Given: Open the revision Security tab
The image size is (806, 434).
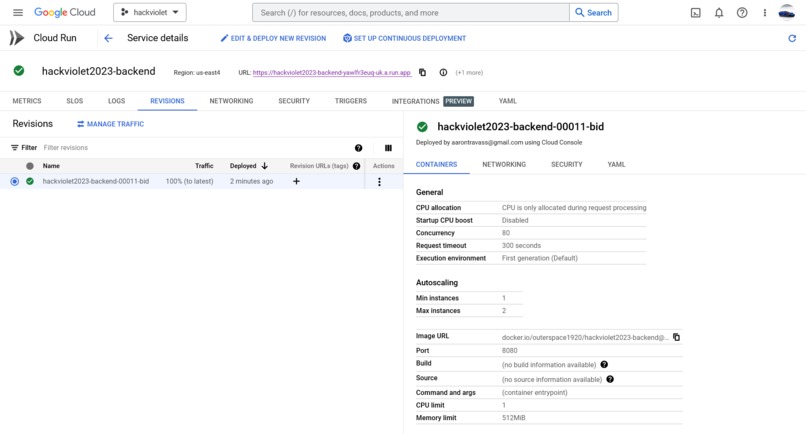Looking at the screenshot, I should [566, 165].
